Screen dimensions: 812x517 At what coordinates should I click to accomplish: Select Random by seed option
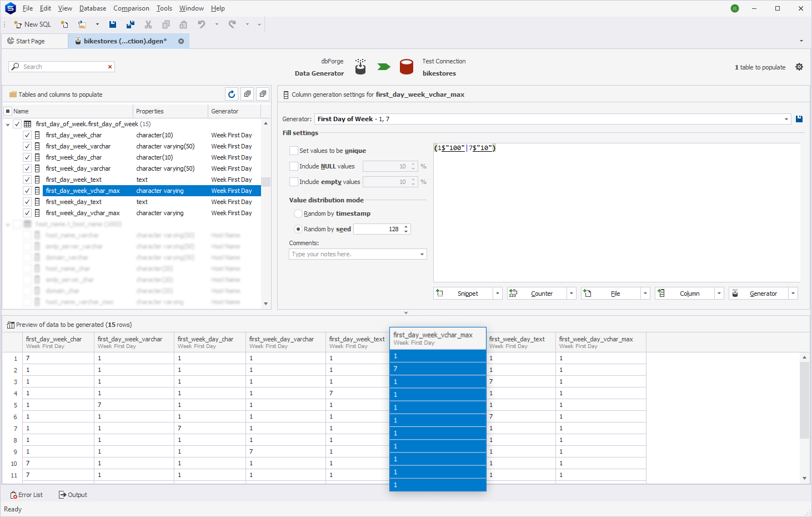point(298,229)
